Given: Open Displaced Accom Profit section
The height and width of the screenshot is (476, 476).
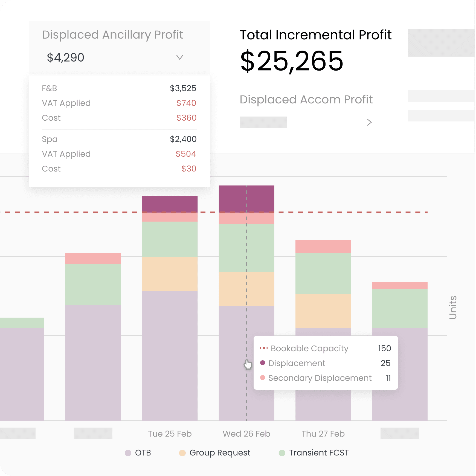Looking at the screenshot, I should tap(306, 100).
